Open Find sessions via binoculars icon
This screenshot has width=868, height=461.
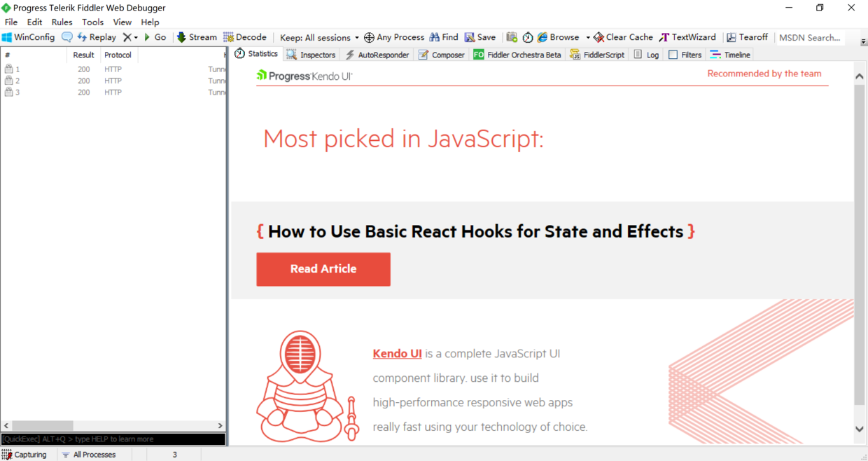coord(444,37)
